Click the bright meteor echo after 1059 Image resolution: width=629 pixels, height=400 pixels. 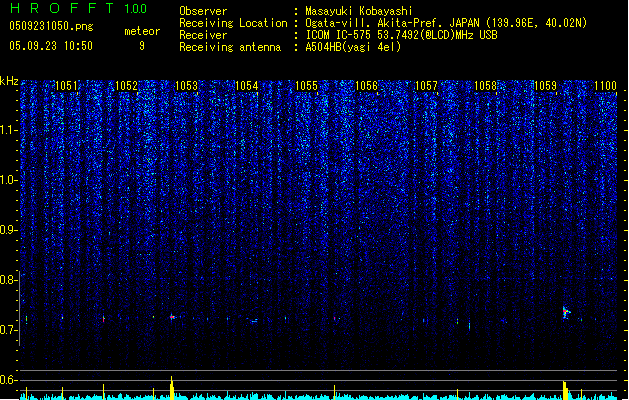[x=566, y=313]
